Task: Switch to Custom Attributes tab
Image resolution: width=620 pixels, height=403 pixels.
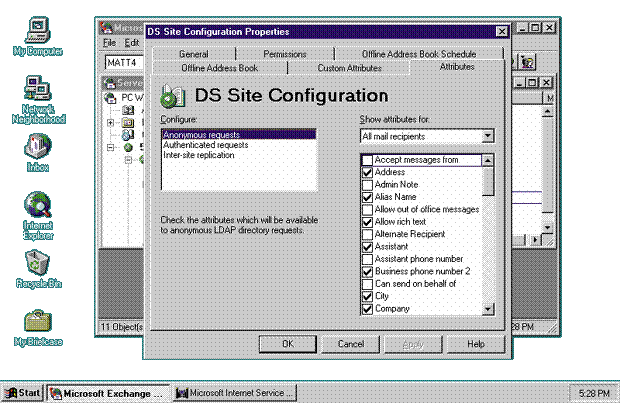Action: [350, 68]
